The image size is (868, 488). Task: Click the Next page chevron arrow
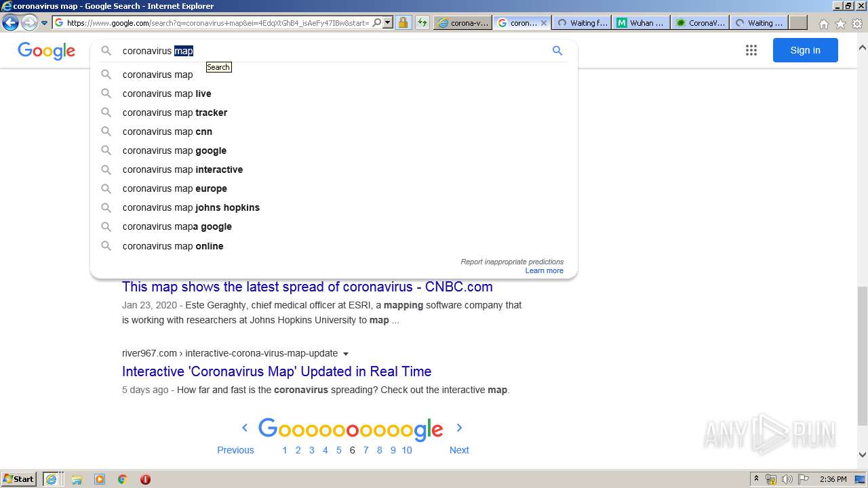[459, 428]
